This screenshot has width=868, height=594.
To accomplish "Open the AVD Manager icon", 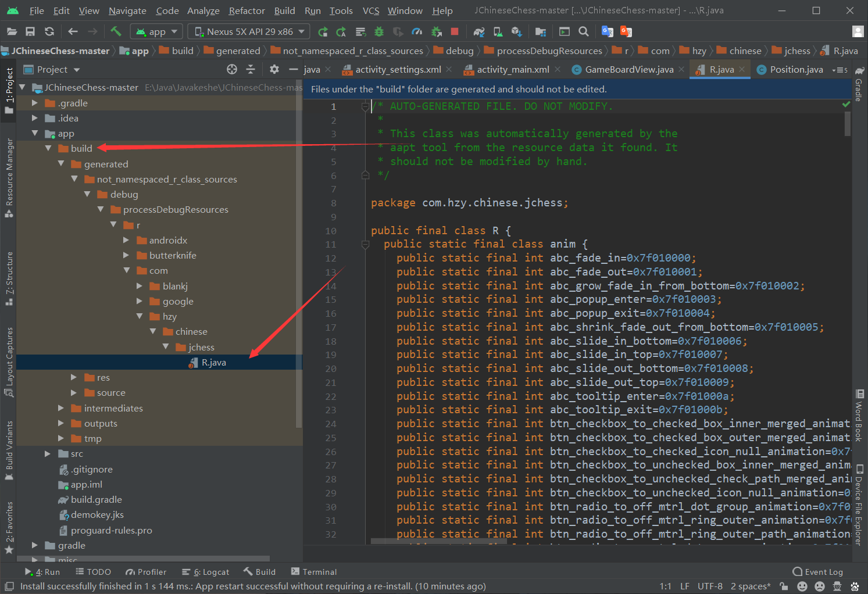I will [498, 31].
